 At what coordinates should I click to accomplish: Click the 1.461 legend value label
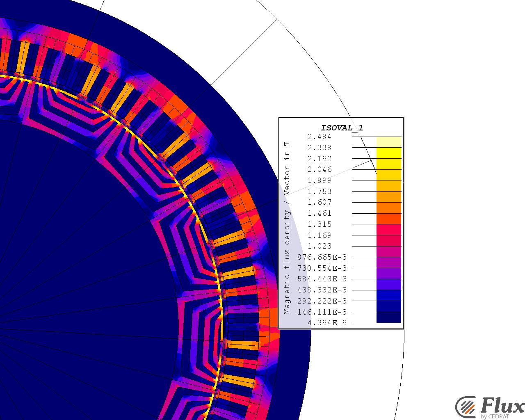319,213
